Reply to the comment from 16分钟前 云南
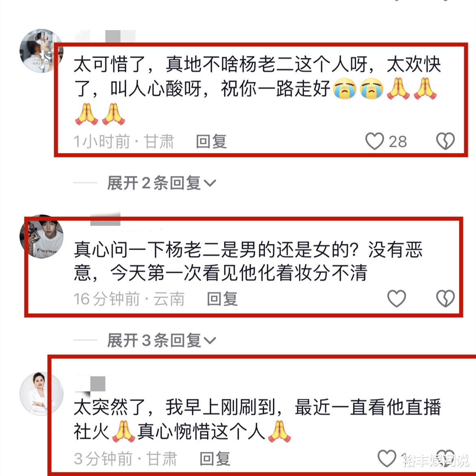The height and width of the screenshot is (476, 476). (222, 299)
